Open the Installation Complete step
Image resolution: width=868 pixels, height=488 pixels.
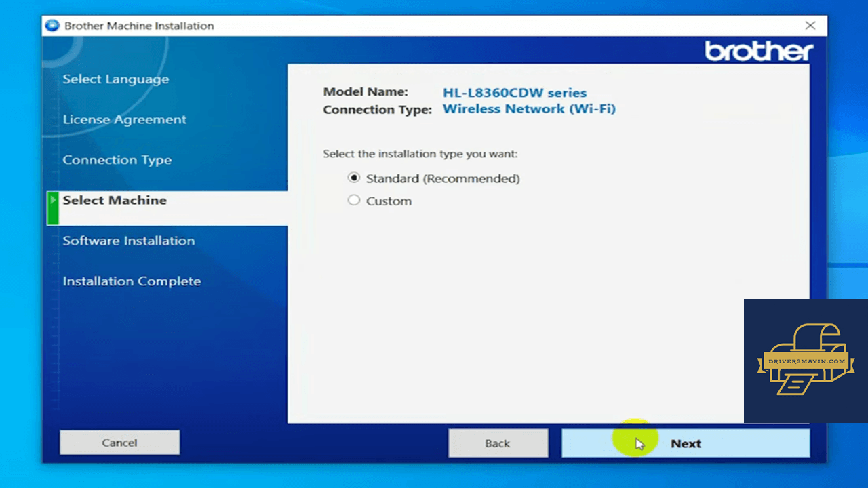click(132, 281)
